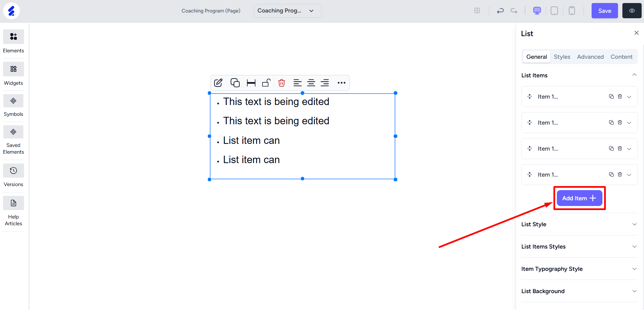Click the bottom-right resize handle of the list box
Image resolution: width=644 pixels, height=310 pixels.
[x=395, y=179]
